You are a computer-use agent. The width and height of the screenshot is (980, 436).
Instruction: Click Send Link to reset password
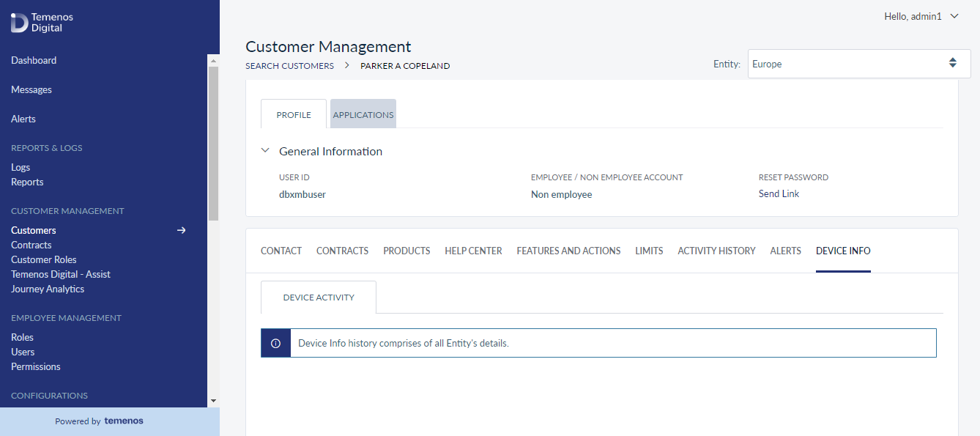coord(779,194)
